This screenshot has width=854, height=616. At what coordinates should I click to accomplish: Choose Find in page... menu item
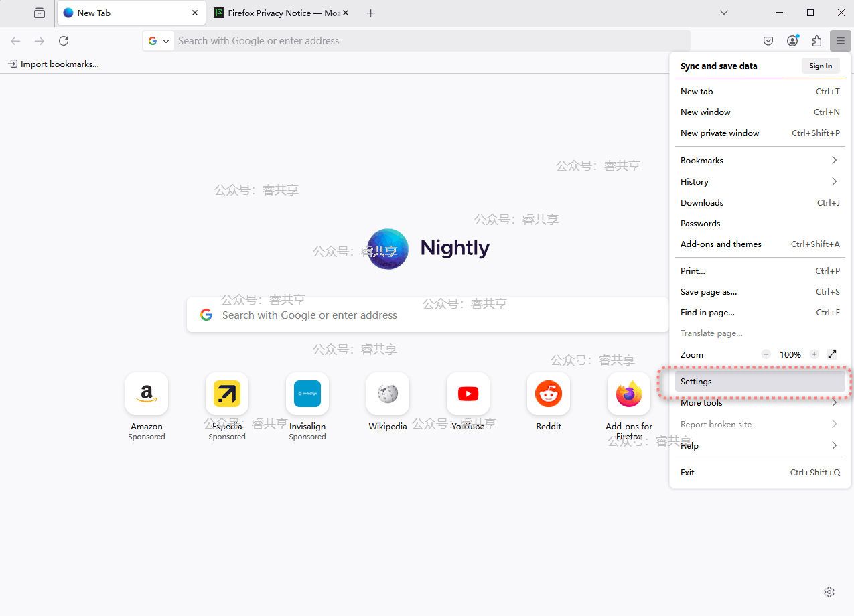pyautogui.click(x=760, y=313)
